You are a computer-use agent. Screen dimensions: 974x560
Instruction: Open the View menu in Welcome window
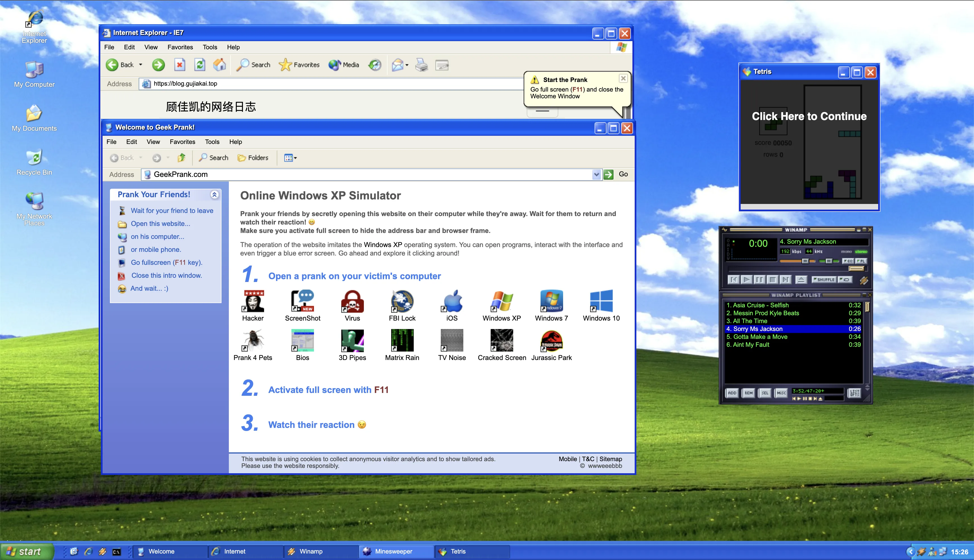pyautogui.click(x=153, y=142)
